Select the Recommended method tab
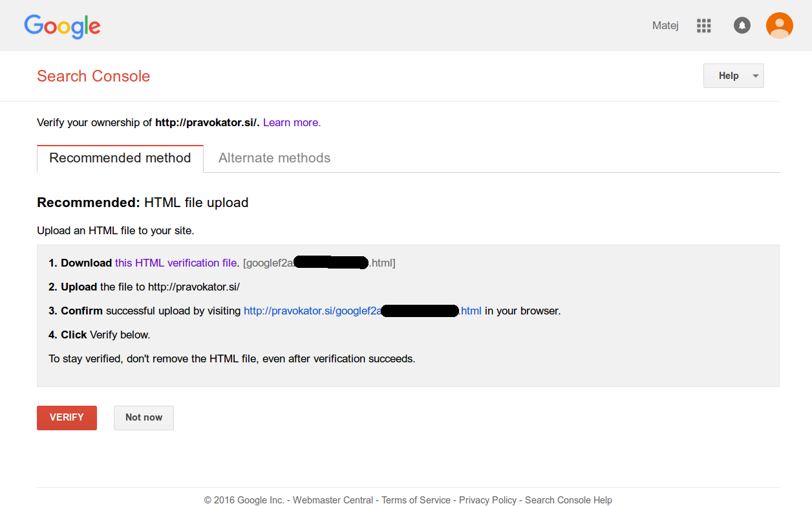Viewport: 812px width, 506px height. (x=120, y=159)
